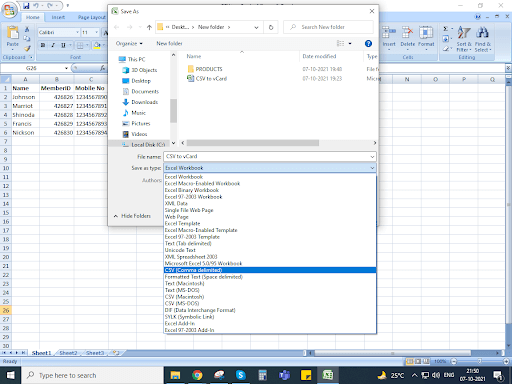This screenshot has height=384, width=512.
Task: Open the Insert ribbon tab
Action: (x=58, y=17)
